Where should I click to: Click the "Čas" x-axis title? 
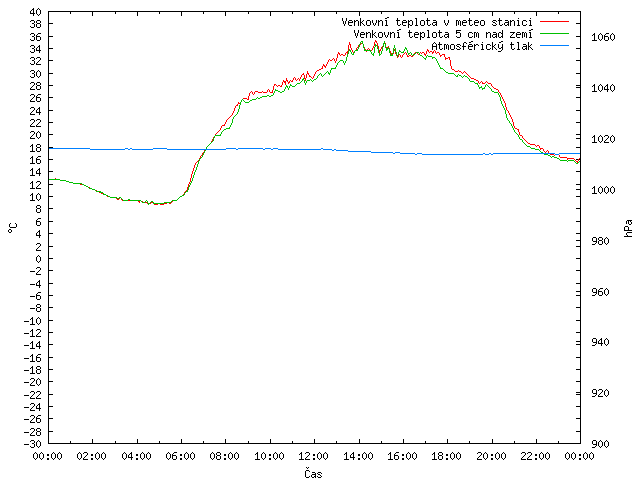[313, 473]
